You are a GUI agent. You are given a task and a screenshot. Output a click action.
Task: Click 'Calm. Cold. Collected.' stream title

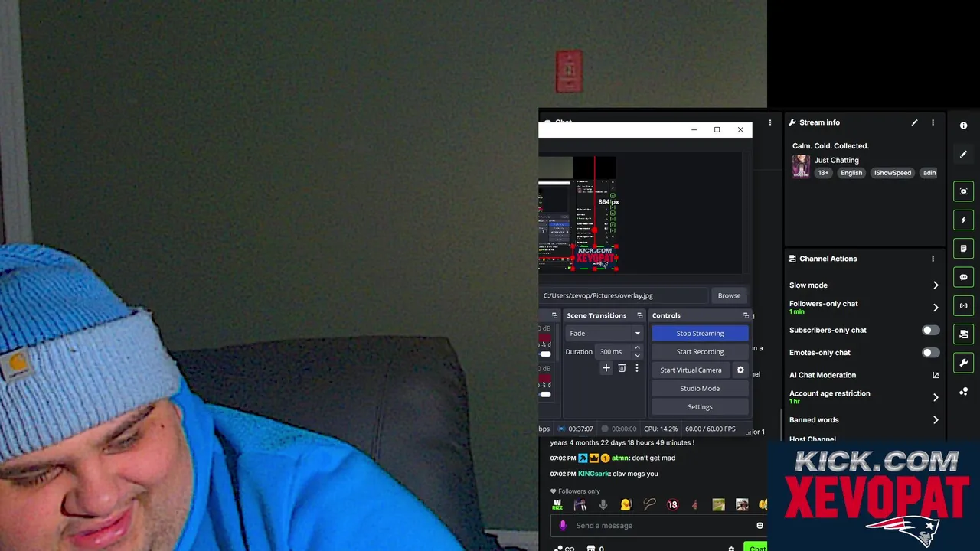[830, 146]
